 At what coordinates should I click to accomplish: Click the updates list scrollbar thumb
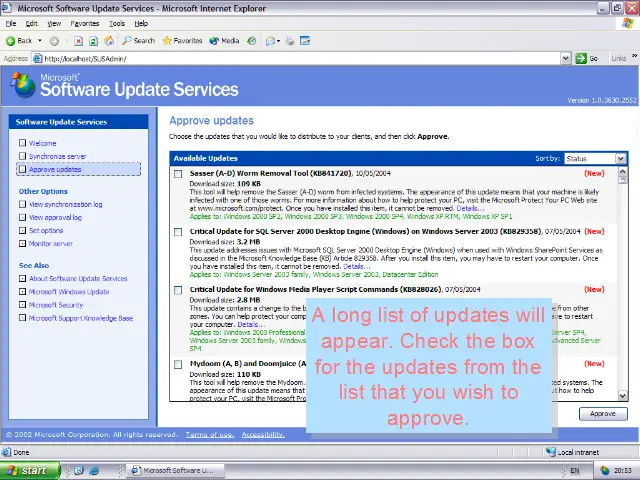point(622,180)
